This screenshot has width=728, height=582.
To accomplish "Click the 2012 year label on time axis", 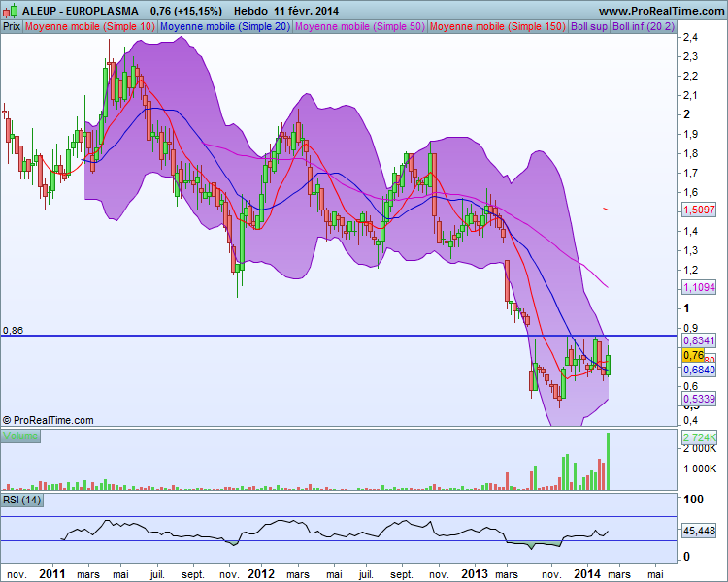I will (261, 574).
